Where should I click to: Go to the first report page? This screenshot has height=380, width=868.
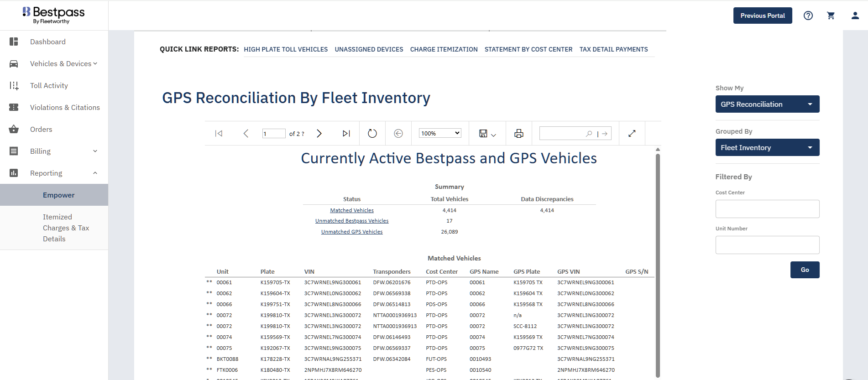click(219, 134)
